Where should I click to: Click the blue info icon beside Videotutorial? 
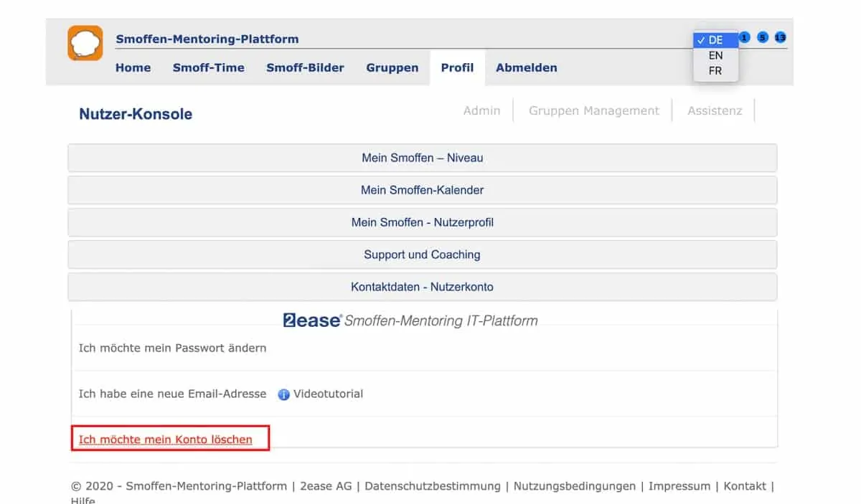pyautogui.click(x=283, y=394)
